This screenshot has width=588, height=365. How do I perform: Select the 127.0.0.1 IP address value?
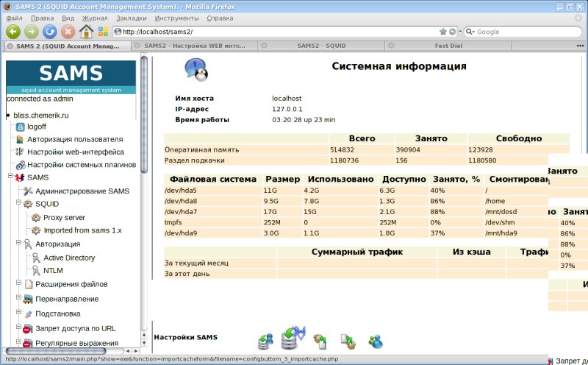(287, 109)
